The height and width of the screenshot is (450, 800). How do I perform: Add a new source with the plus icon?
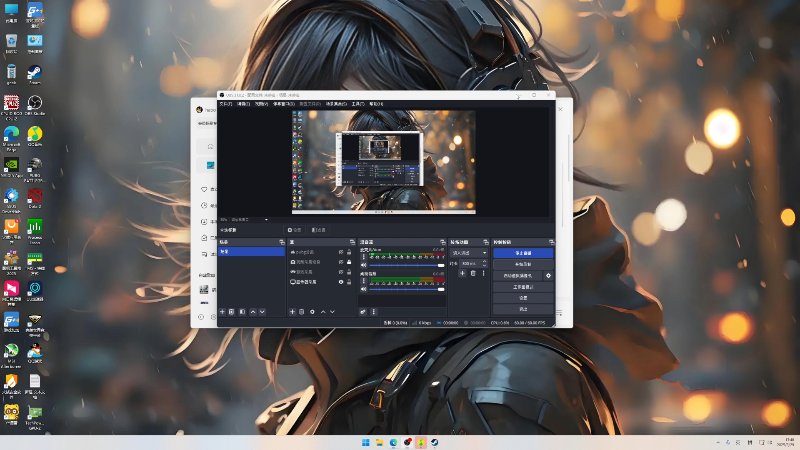[x=292, y=312]
